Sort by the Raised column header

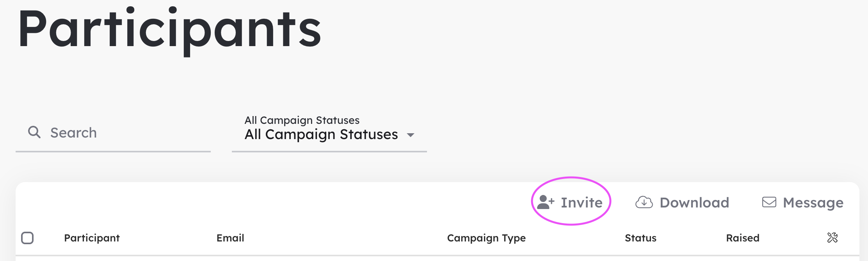pos(743,238)
